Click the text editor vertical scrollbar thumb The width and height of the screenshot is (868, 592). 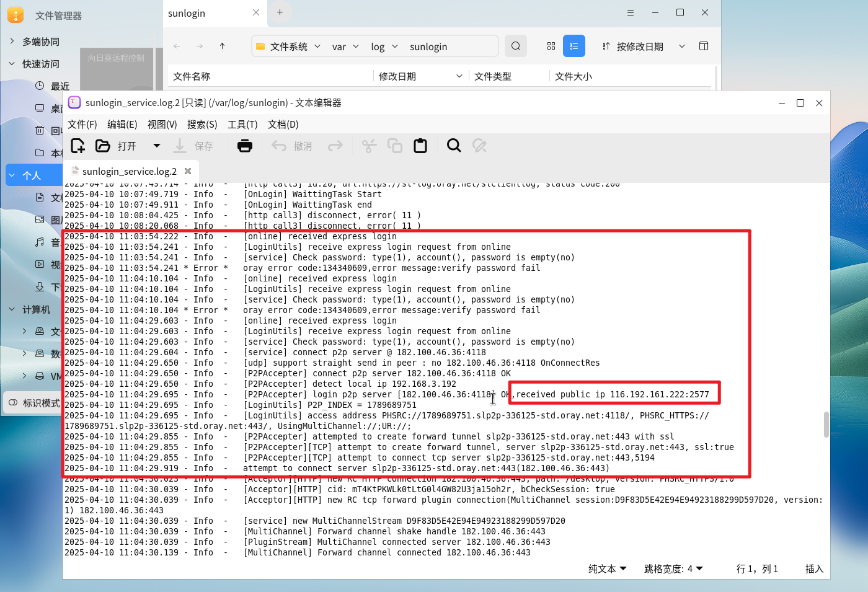826,424
